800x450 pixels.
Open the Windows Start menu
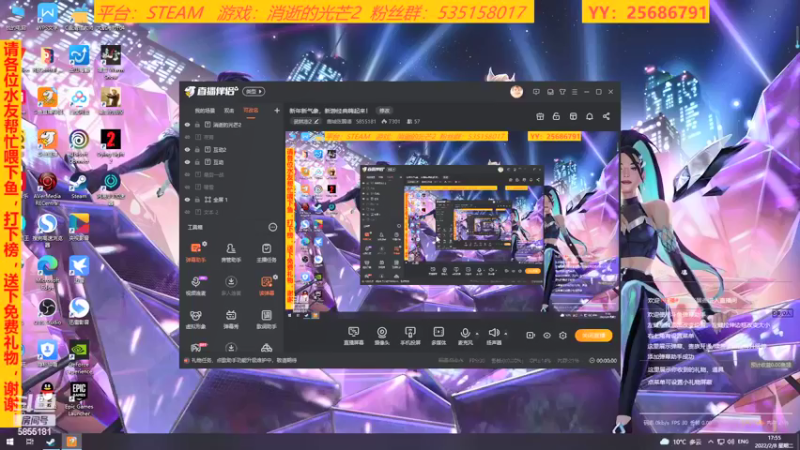[x=10, y=442]
